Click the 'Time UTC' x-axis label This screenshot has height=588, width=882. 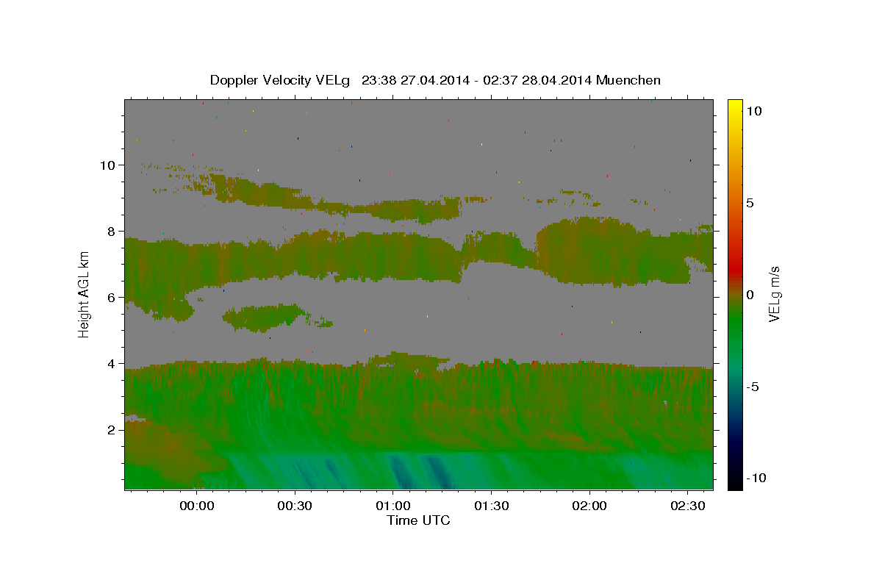(418, 520)
